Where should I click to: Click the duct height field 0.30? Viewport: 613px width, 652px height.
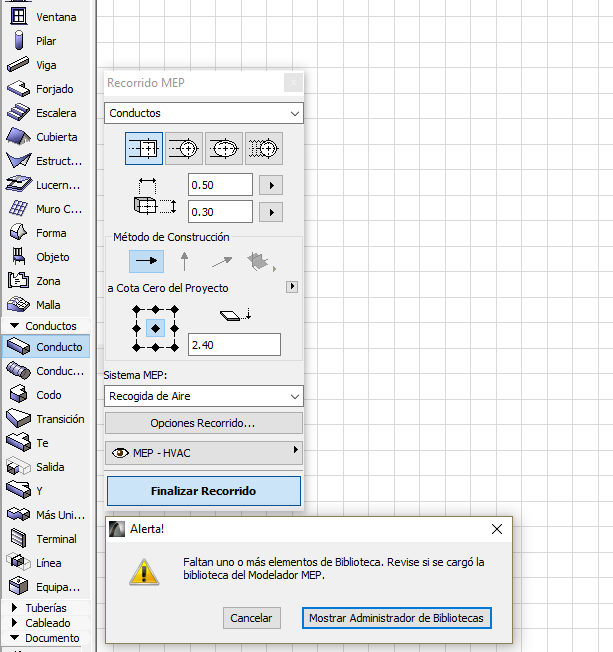coord(220,212)
